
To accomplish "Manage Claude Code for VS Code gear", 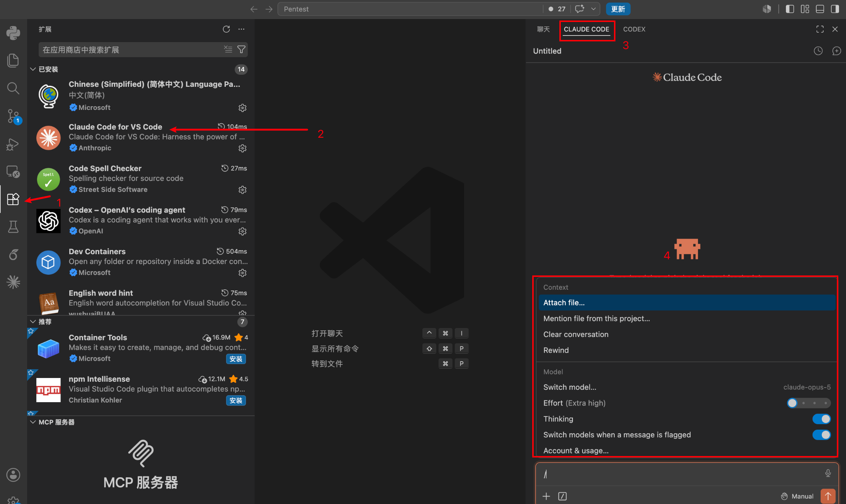I will coord(242,148).
